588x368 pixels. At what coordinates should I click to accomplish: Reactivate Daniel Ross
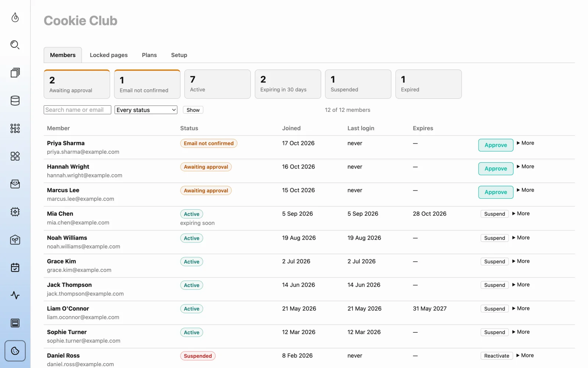pyautogui.click(x=496, y=355)
